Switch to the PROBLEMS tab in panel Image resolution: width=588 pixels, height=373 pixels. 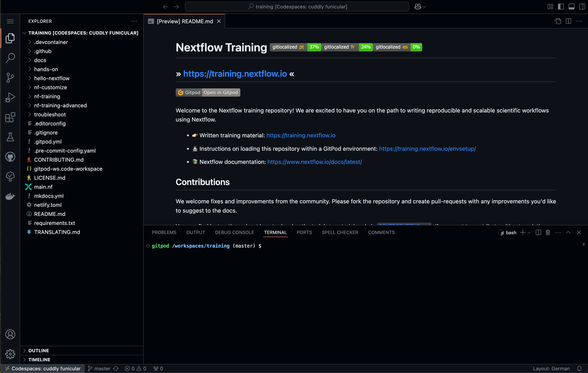(164, 232)
